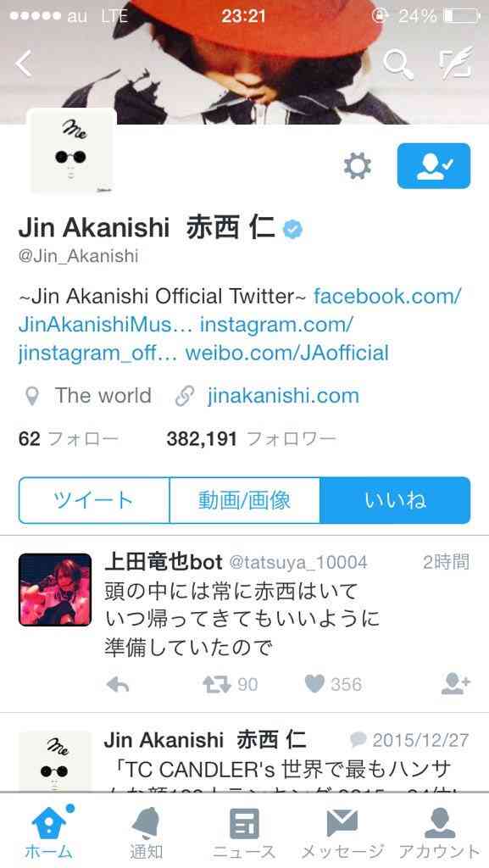The height and width of the screenshot is (868, 489).
Task: Go to ホーム tab in bottom bar
Action: tap(48, 832)
